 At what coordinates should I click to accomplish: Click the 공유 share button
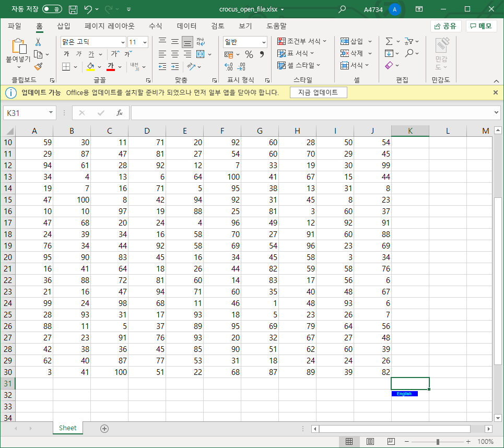click(446, 26)
